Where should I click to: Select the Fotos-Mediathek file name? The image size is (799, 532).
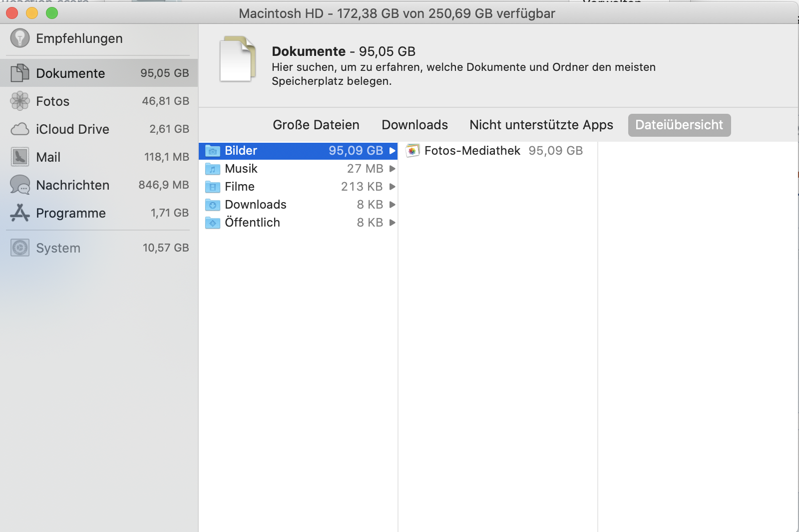tap(472, 151)
